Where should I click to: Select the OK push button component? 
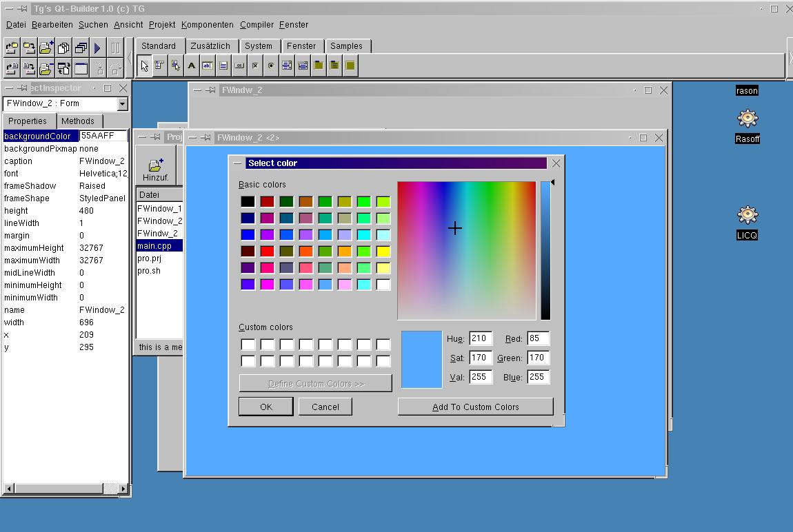(x=239, y=66)
